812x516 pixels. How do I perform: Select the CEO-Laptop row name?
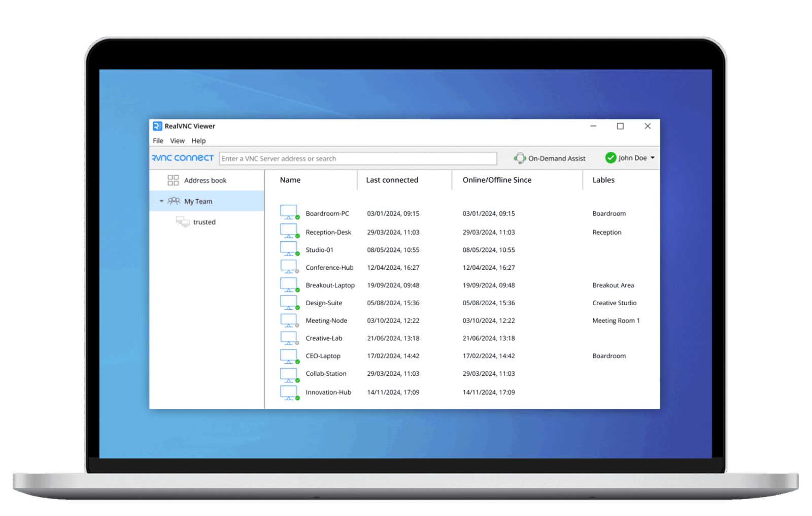pos(323,356)
